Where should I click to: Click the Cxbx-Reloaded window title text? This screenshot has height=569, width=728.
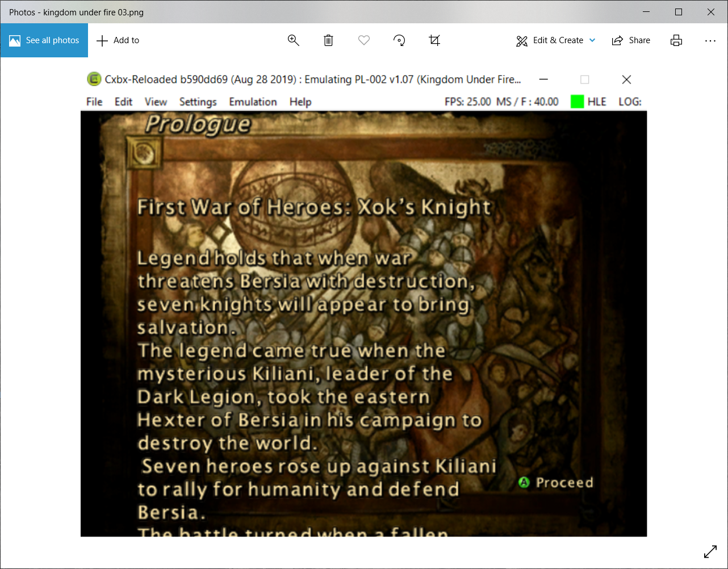[x=313, y=80]
